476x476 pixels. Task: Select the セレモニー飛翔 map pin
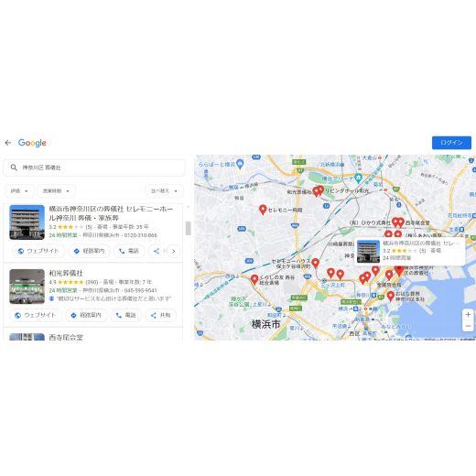point(263,210)
